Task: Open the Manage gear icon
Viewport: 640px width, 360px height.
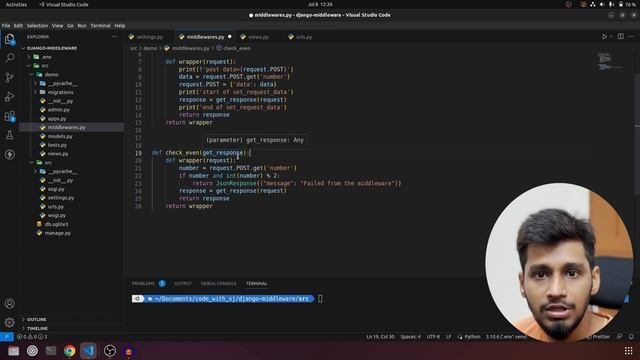Action: [9, 322]
